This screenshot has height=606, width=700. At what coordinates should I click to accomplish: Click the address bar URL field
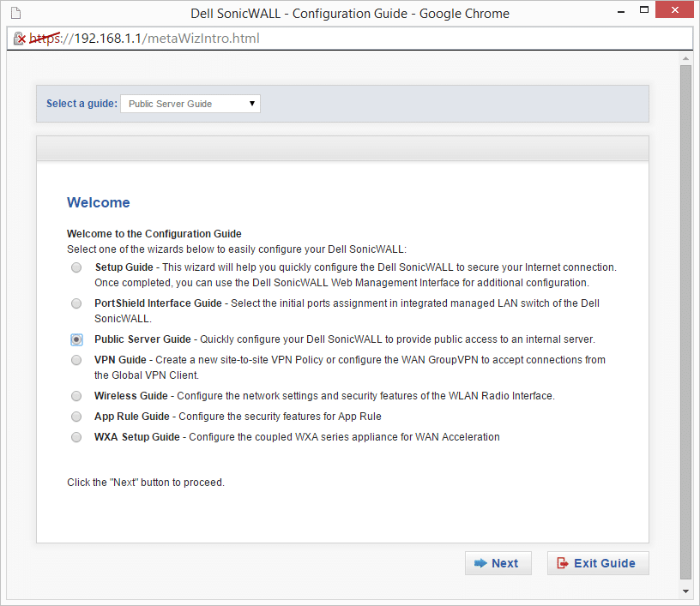pos(349,39)
